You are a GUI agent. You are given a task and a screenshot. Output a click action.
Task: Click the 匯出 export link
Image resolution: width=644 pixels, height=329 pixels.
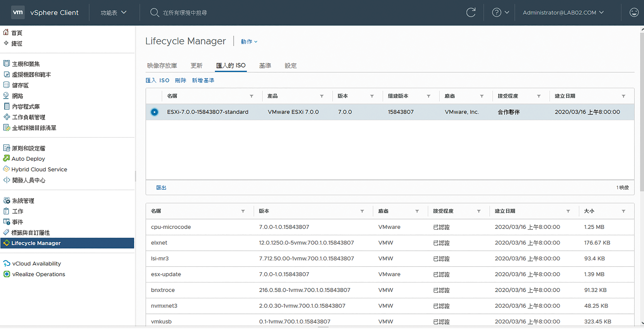[x=161, y=188]
